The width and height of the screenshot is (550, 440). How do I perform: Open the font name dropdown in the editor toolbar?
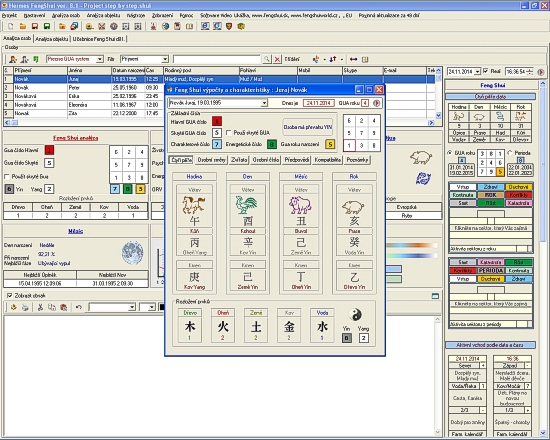(x=132, y=307)
